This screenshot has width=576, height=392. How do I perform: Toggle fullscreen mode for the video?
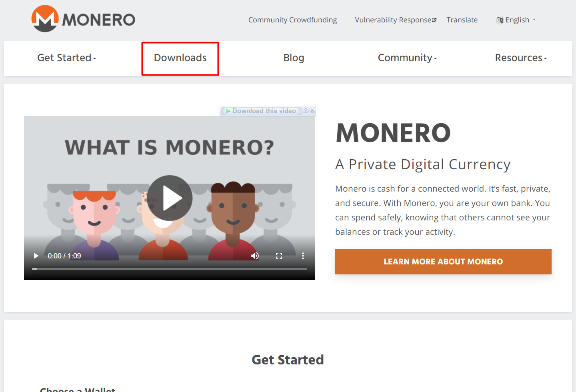(279, 256)
